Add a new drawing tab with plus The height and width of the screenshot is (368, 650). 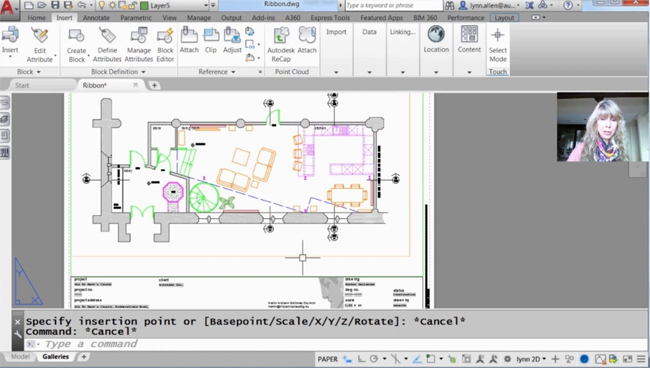point(154,85)
